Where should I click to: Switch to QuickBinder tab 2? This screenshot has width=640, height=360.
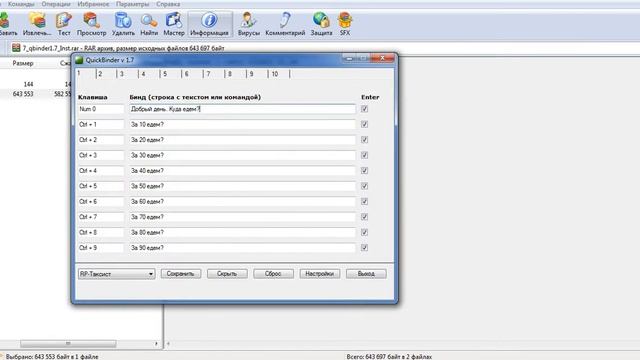106,74
